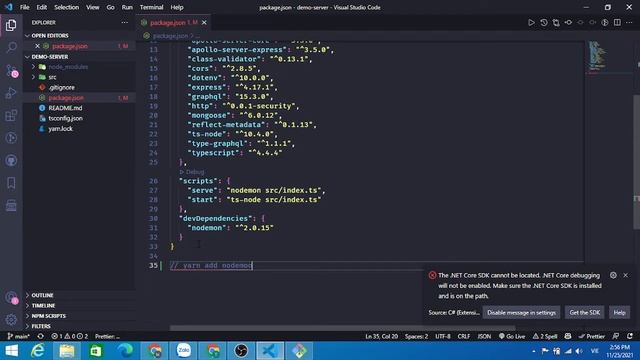
Task: Open the View menu
Action: [x=93, y=7]
